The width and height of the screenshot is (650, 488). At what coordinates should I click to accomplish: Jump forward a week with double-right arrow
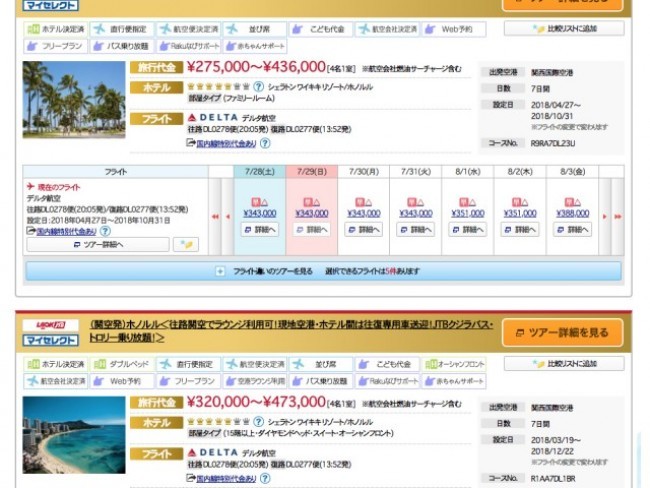coord(618,216)
